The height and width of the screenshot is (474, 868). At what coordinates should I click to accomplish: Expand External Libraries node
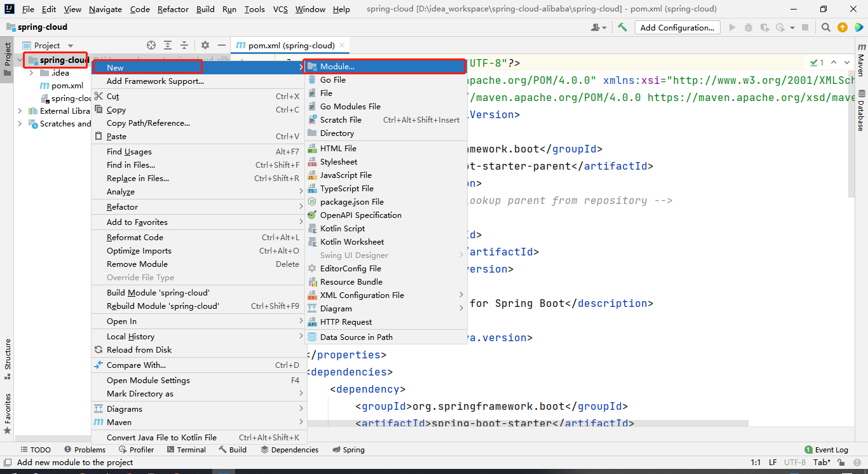point(20,111)
